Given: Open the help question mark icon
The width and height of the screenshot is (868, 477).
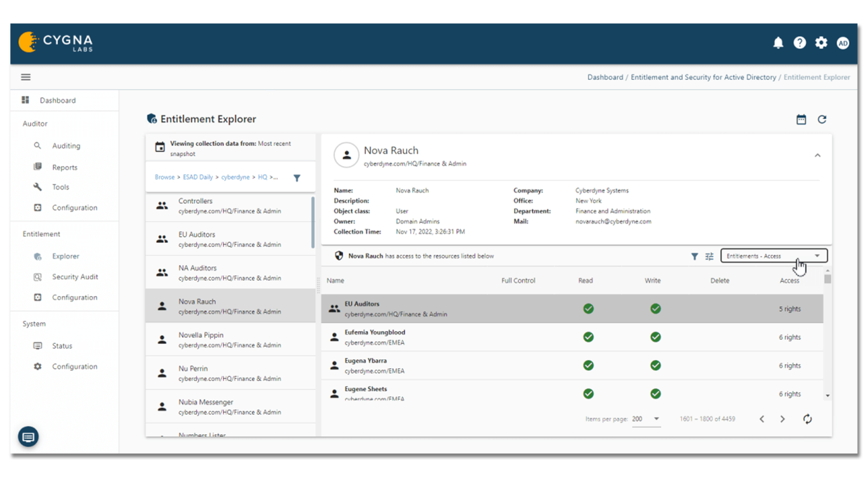Looking at the screenshot, I should (800, 43).
